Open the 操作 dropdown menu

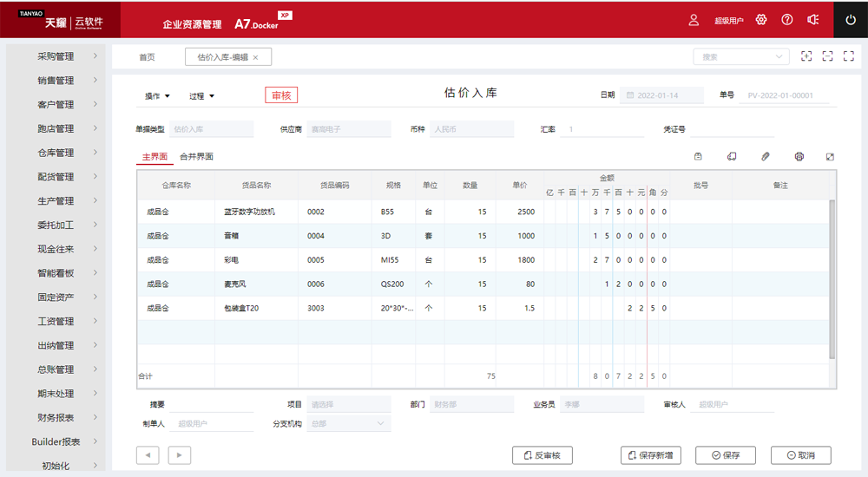157,96
